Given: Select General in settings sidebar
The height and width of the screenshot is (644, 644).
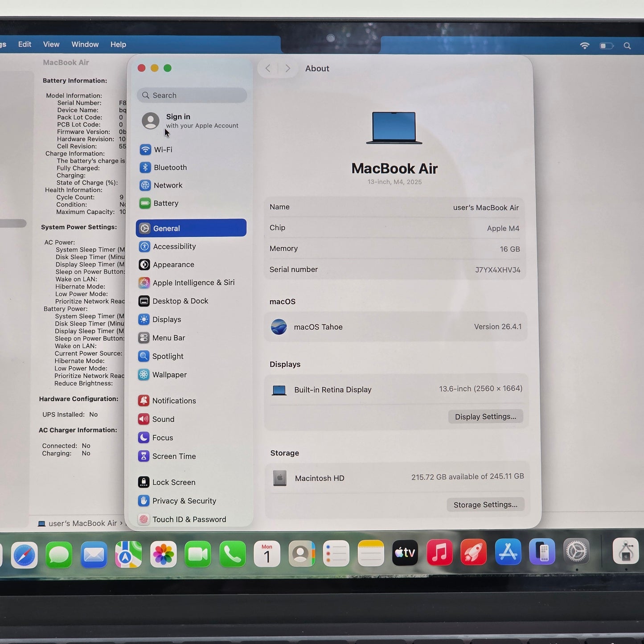Looking at the screenshot, I should (x=191, y=228).
